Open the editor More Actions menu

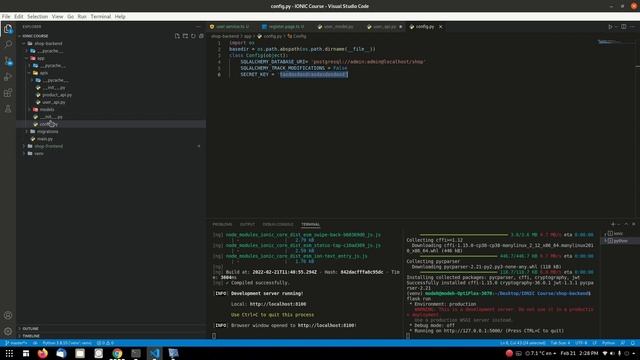pos(632,27)
